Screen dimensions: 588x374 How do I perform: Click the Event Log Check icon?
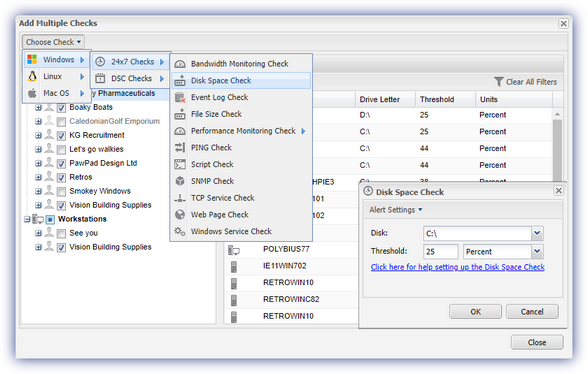coord(180,98)
